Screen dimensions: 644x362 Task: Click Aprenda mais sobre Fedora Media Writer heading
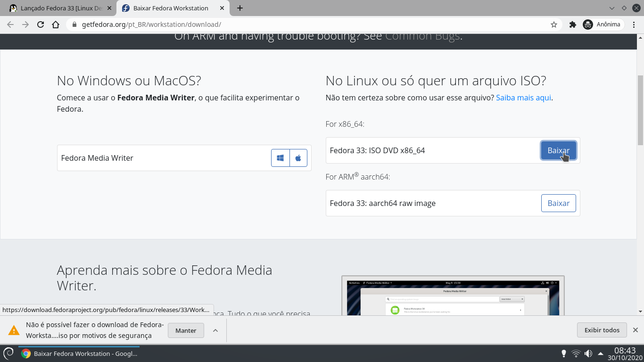coord(165,278)
